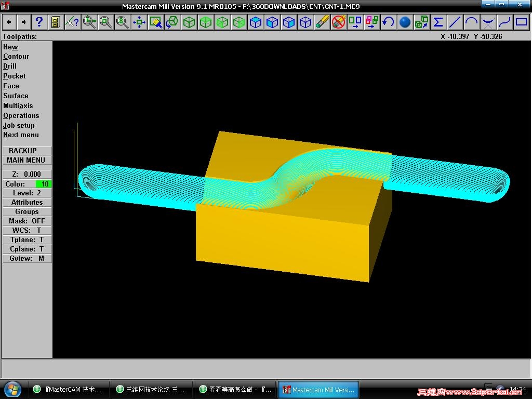Switch to MasterCAM 技术 taskbar window
The image size is (532, 399).
pyautogui.click(x=69, y=390)
